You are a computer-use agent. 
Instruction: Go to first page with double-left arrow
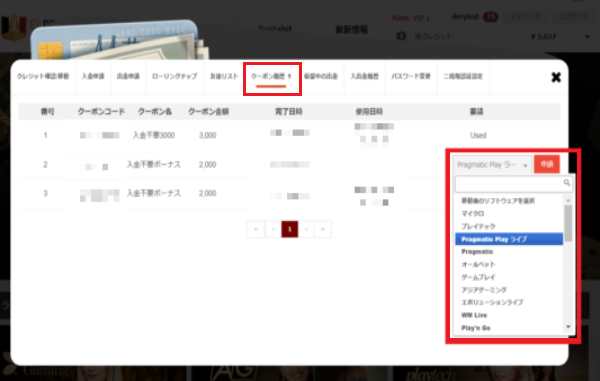point(256,229)
